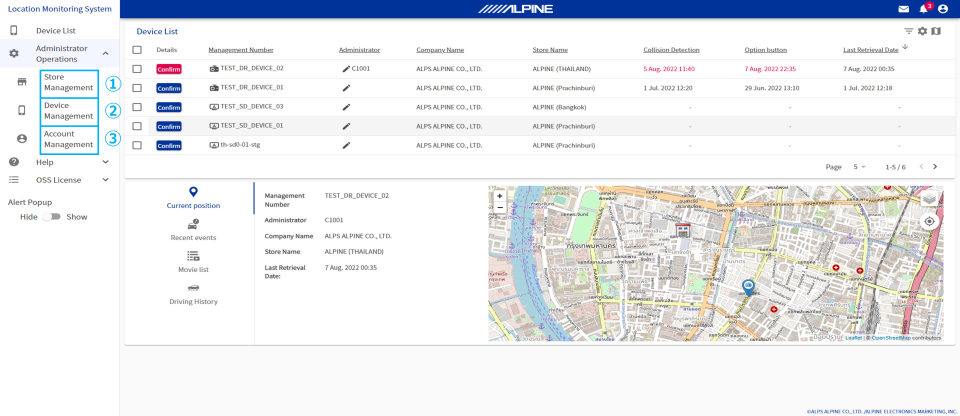Open Device Management
Image resolution: width=960 pixels, height=416 pixels.
pyautogui.click(x=69, y=111)
